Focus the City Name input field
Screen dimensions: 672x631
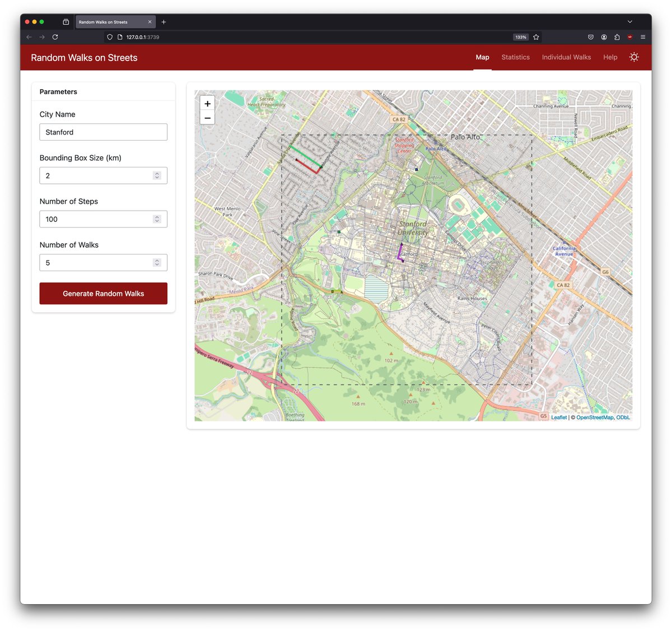[103, 132]
